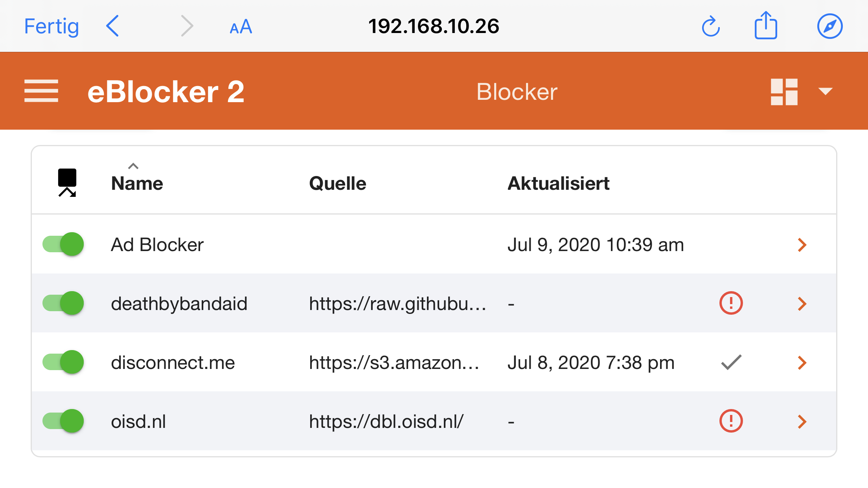Turn off the deathbybandaid toggle
868x488 pixels.
63,303
